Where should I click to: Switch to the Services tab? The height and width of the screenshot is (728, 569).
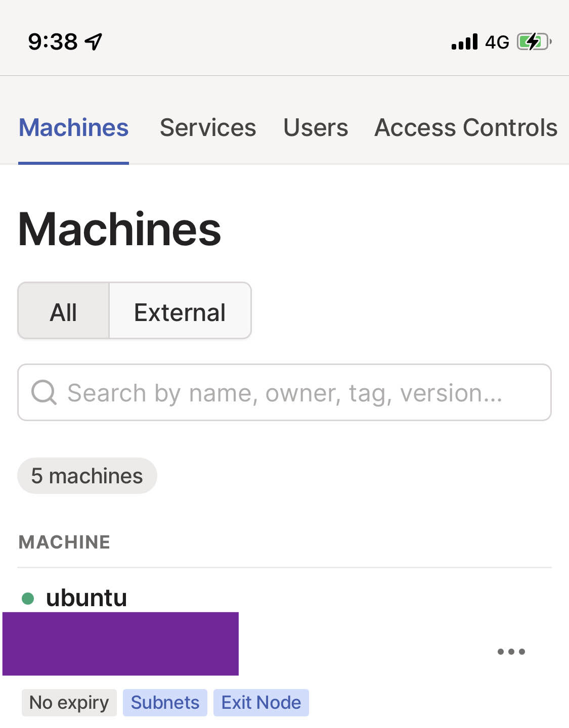208,127
